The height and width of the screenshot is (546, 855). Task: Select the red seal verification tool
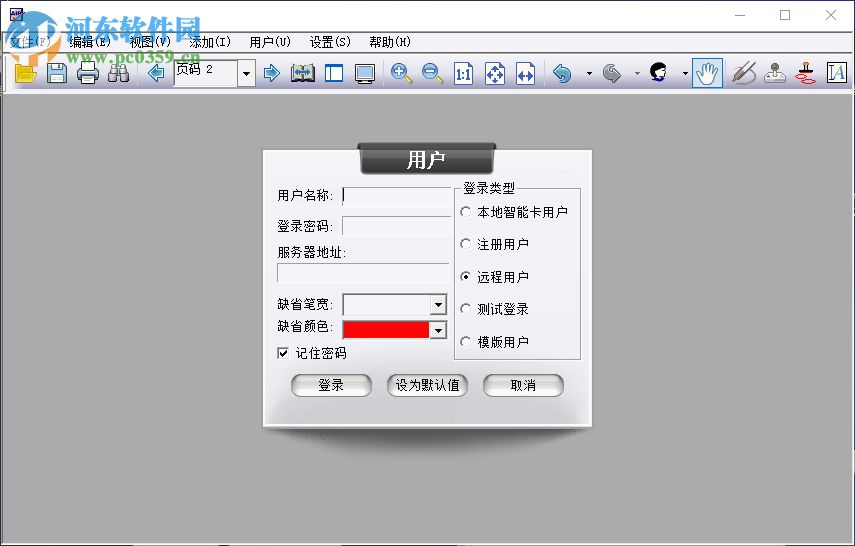[x=805, y=73]
